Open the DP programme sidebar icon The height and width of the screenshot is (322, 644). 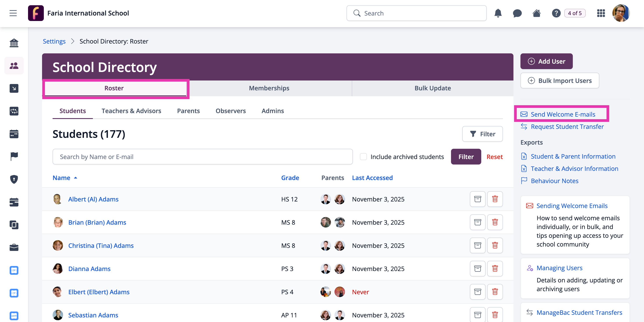[14, 270]
